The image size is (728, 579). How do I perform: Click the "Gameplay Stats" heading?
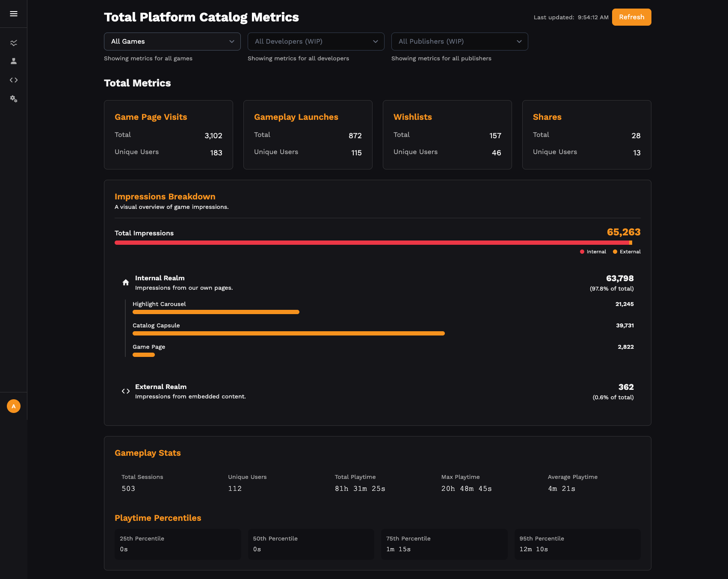click(x=148, y=453)
